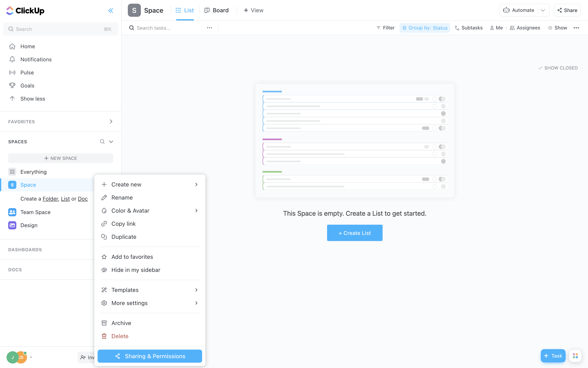Click the quick actions grid icon near Task
Screen dimensions: 588x368
pyautogui.click(x=575, y=356)
